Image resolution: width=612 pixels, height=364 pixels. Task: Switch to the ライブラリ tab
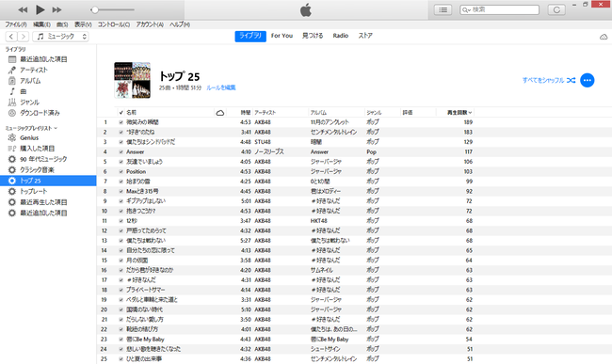[x=250, y=36]
